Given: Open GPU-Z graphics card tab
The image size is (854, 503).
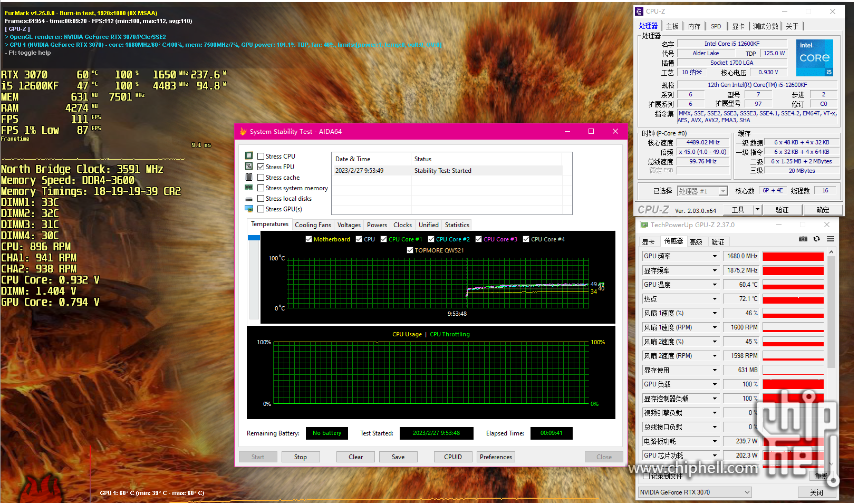Looking at the screenshot, I should coord(648,241).
